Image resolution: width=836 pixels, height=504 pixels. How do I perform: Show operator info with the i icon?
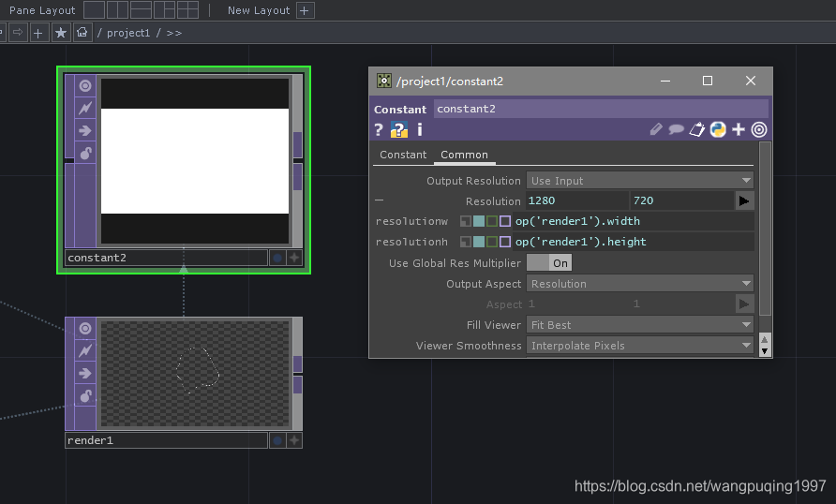point(420,129)
